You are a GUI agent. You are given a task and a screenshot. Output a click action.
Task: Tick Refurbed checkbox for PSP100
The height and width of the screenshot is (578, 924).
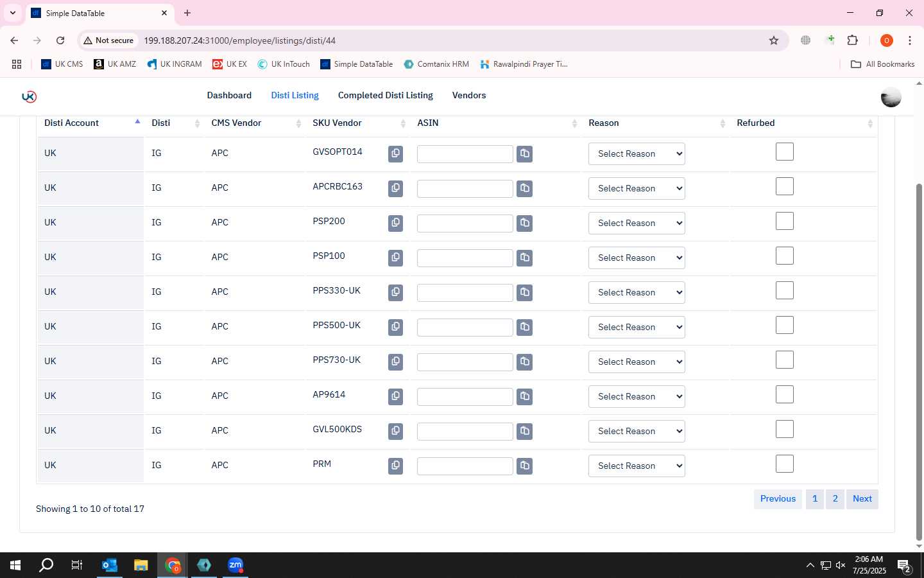pos(785,256)
